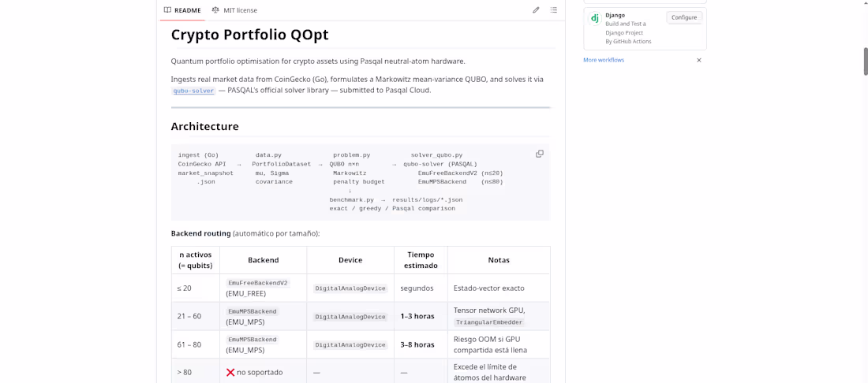Click the 'Architecture' heading
Screen dimensions: 868x383
pos(205,127)
